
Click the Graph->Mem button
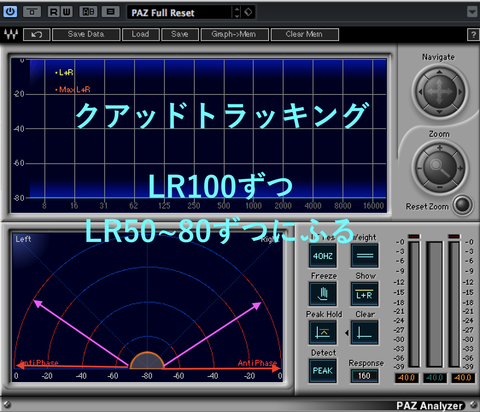point(234,34)
